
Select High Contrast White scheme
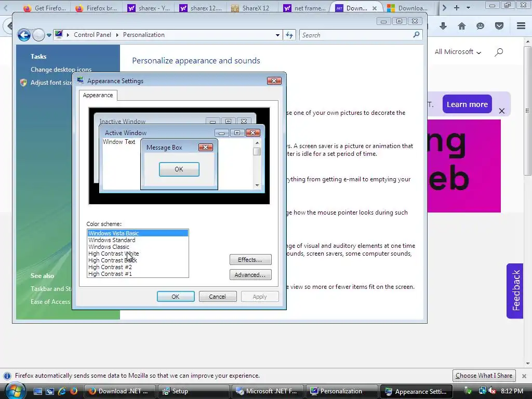137,254
